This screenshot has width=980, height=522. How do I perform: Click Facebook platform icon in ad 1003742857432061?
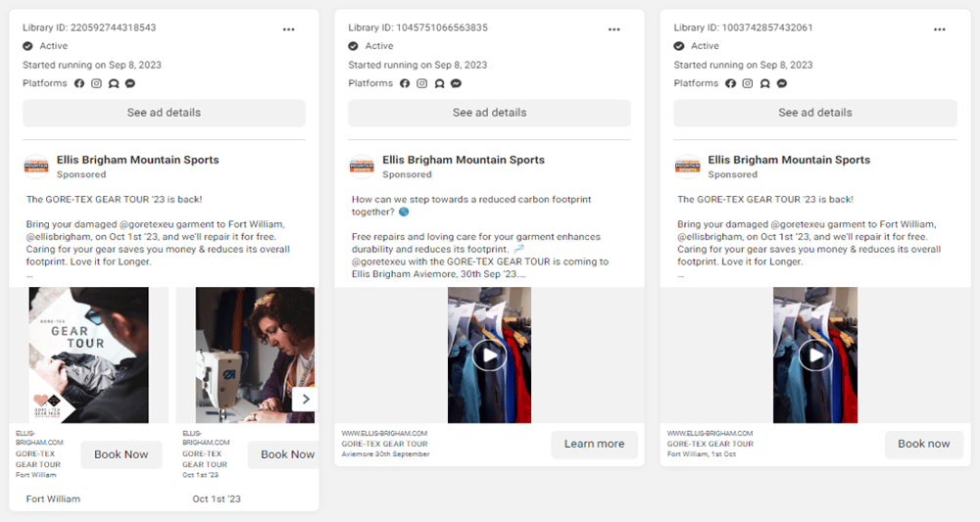tap(731, 83)
